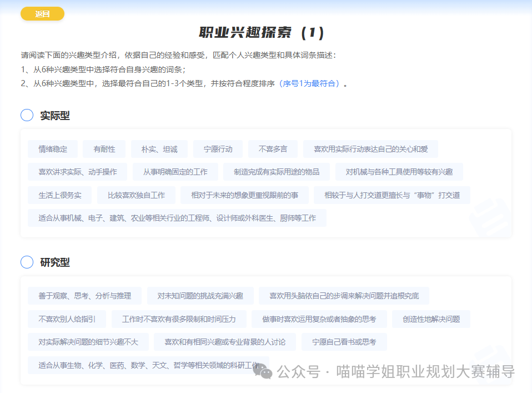Image resolution: width=532 pixels, height=393 pixels.
Task: Select the 情绪稳定 tag
Action: 53,149
